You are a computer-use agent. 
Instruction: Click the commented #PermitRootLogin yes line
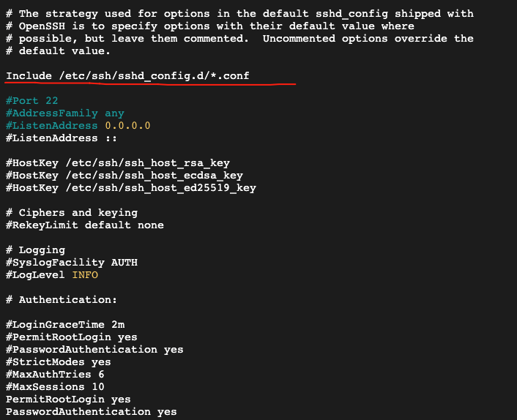click(72, 337)
